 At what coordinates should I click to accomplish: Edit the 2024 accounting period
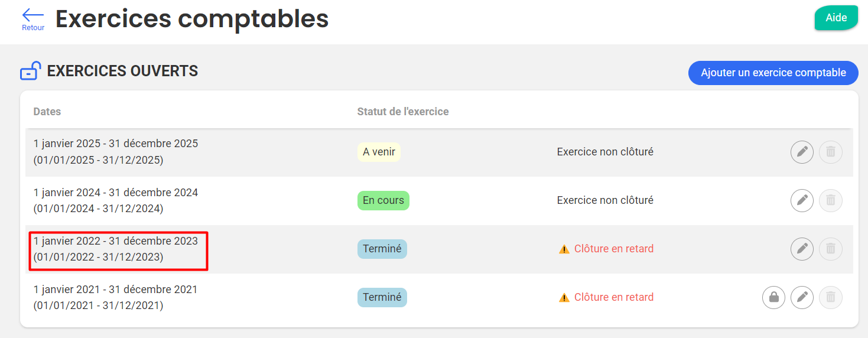pos(802,200)
